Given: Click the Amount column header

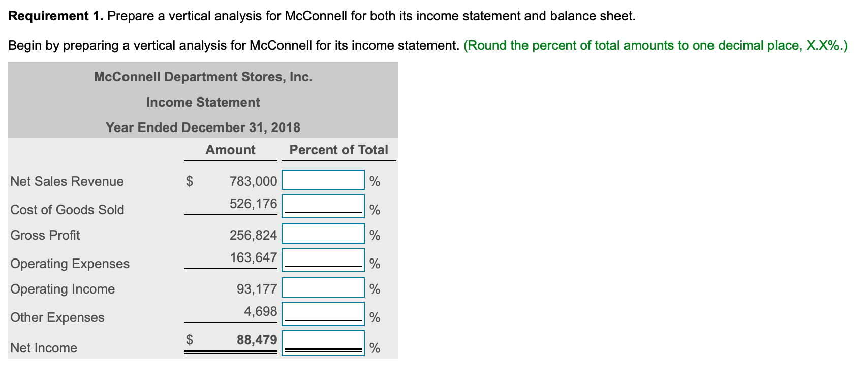Looking at the screenshot, I should pyautogui.click(x=230, y=150).
